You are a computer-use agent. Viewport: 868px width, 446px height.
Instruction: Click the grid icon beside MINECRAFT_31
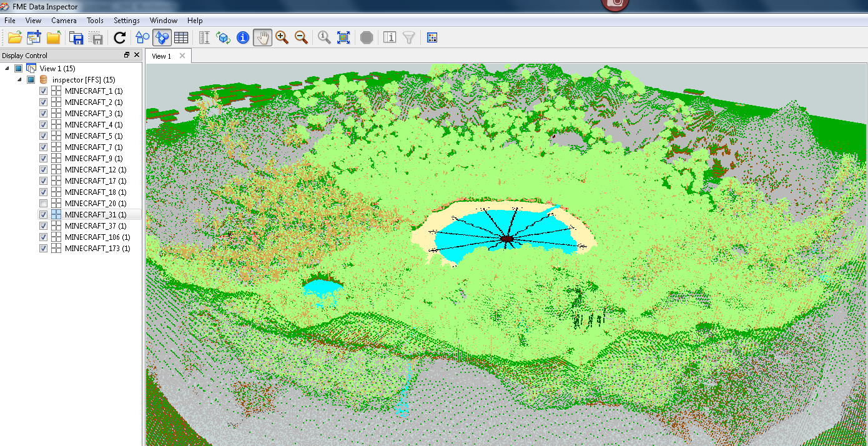[56, 214]
